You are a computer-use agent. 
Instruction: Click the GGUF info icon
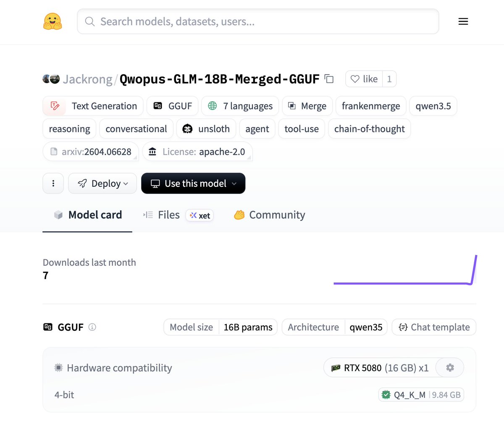point(92,327)
